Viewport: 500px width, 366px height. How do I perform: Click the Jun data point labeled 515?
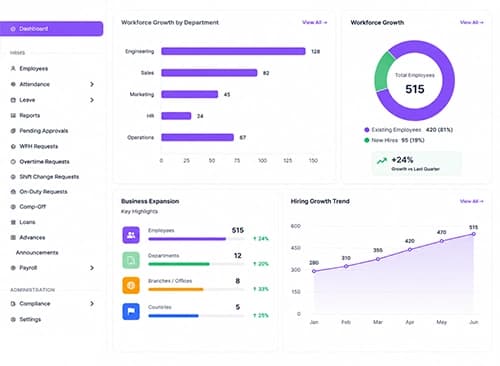(x=474, y=234)
